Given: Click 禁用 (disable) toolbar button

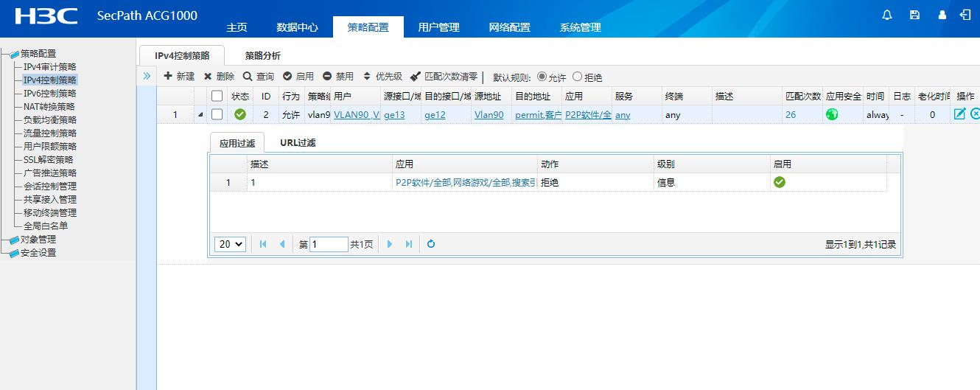Looking at the screenshot, I should point(338,77).
